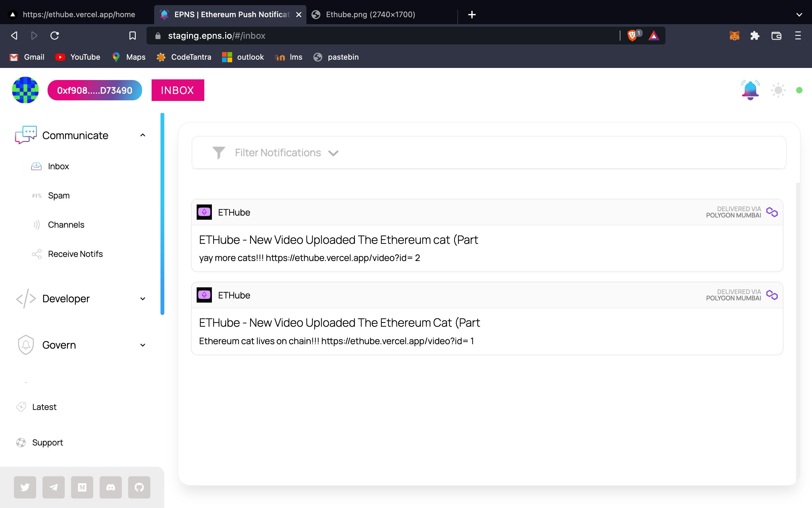Viewport: 812px width, 508px height.
Task: Switch to the Ethube.png tab
Action: 381,15
